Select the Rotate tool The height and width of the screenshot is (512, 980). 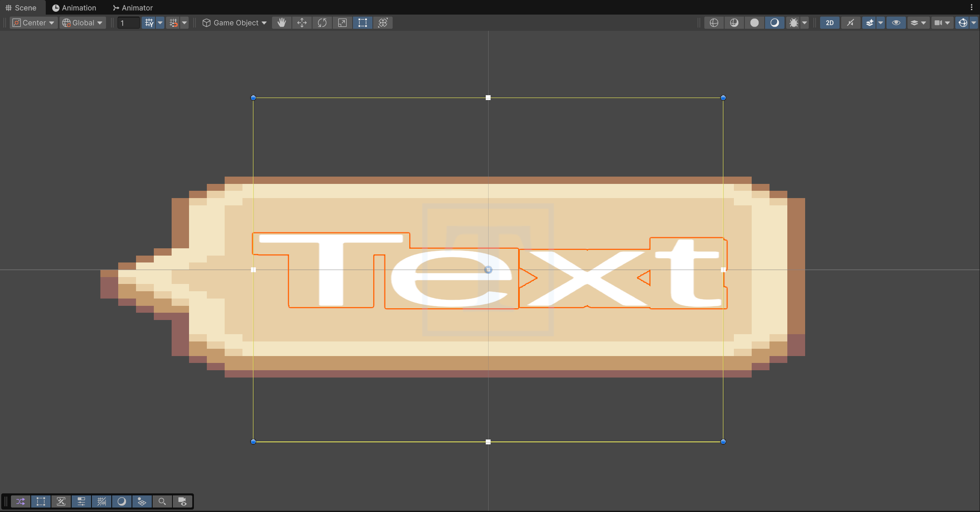click(x=322, y=23)
